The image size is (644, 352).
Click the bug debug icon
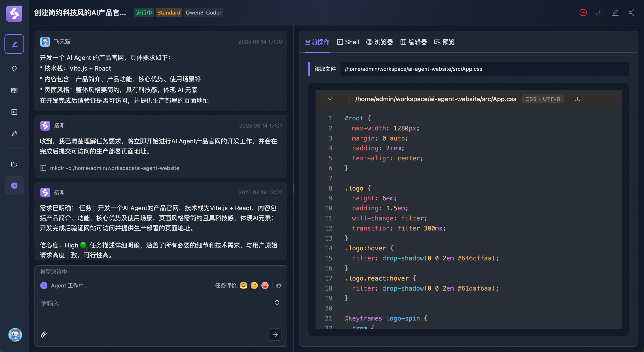coord(279,285)
